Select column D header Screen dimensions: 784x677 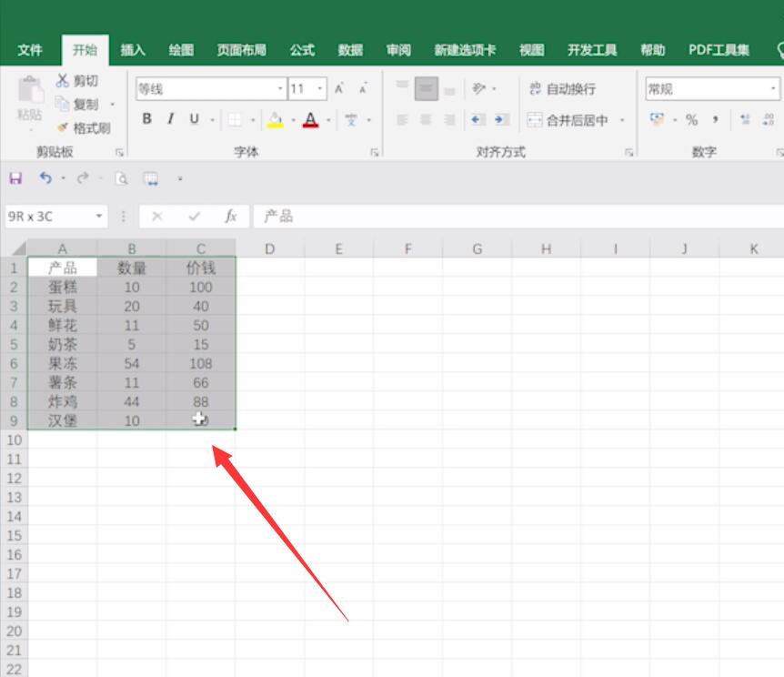point(270,248)
